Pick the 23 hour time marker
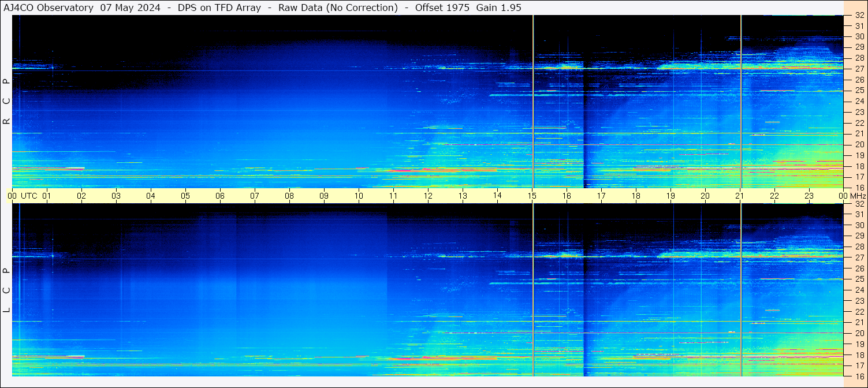 809,196
